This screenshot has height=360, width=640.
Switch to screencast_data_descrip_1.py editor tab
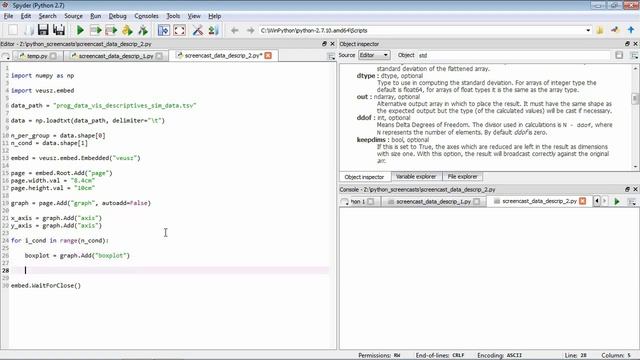[116, 56]
